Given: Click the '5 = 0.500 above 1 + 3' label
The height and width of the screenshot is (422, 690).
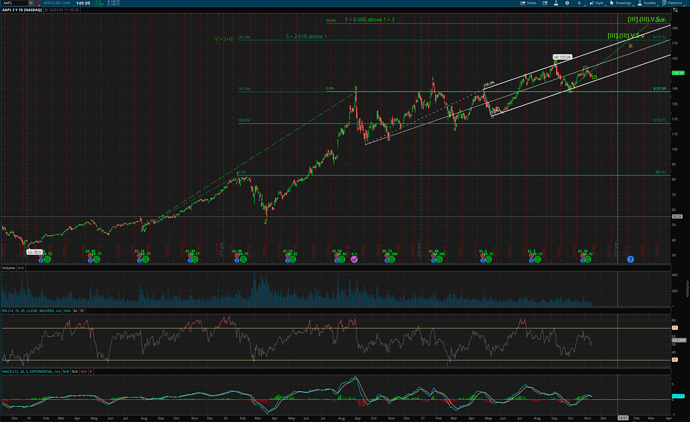Looking at the screenshot, I should pyautogui.click(x=369, y=19).
